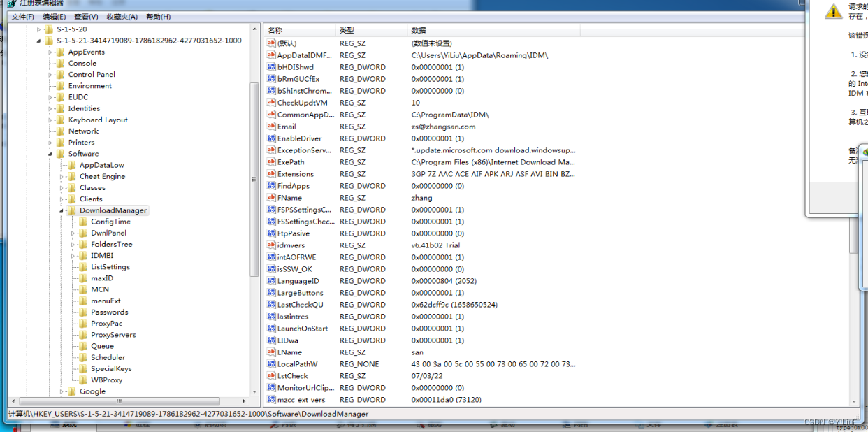Viewport: 868px width, 432px height.
Task: Open the 帮助(H) menu
Action: [x=158, y=17]
